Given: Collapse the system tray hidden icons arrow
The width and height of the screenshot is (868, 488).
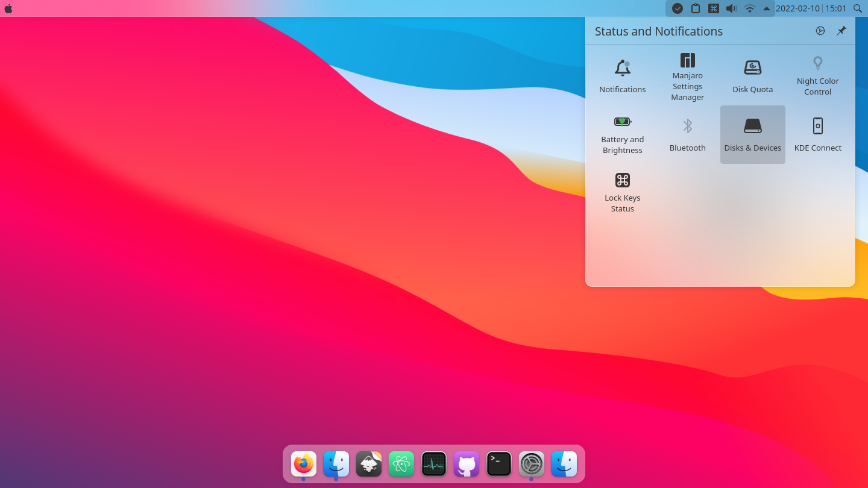Looking at the screenshot, I should point(767,8).
